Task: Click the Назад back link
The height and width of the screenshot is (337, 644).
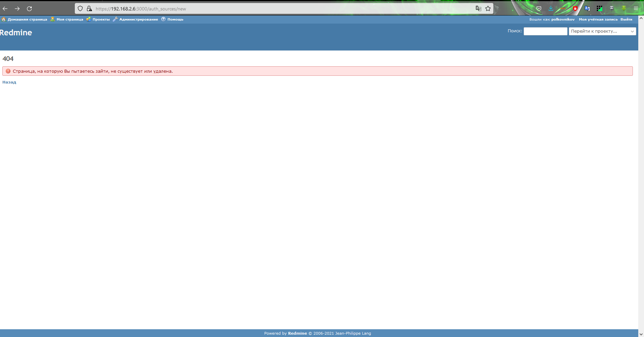Action: pyautogui.click(x=9, y=82)
